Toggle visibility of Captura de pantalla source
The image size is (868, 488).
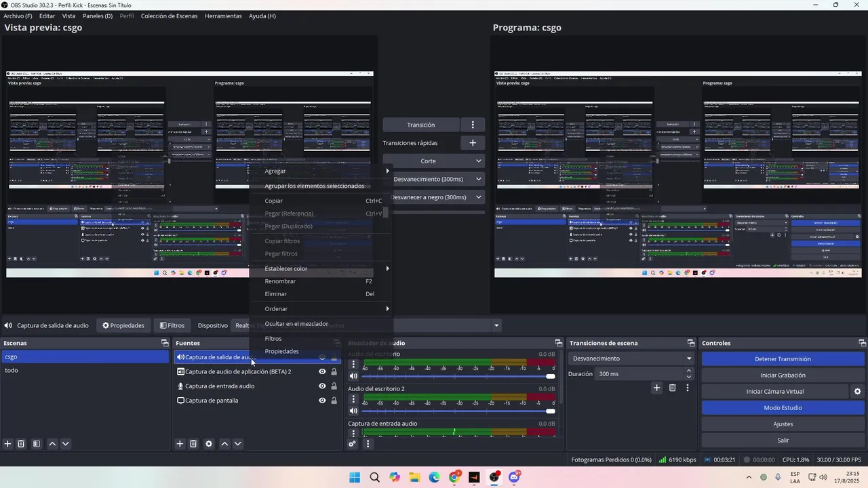click(322, 401)
